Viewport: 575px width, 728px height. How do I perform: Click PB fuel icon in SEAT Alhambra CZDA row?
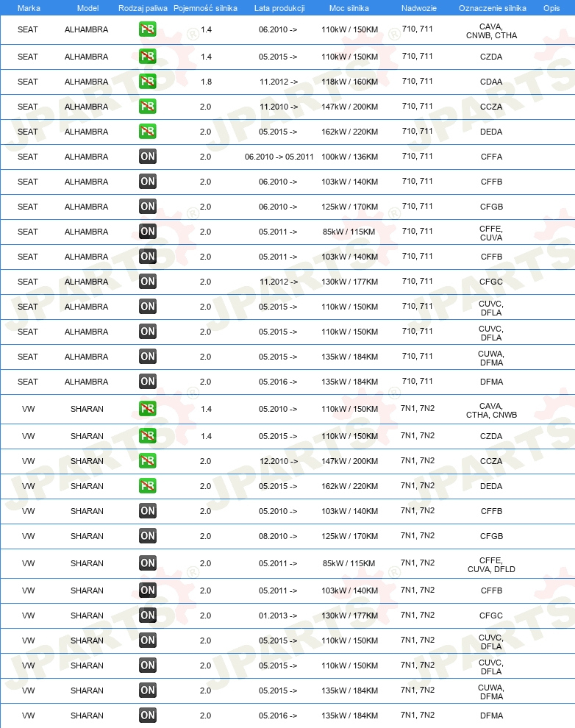point(148,57)
